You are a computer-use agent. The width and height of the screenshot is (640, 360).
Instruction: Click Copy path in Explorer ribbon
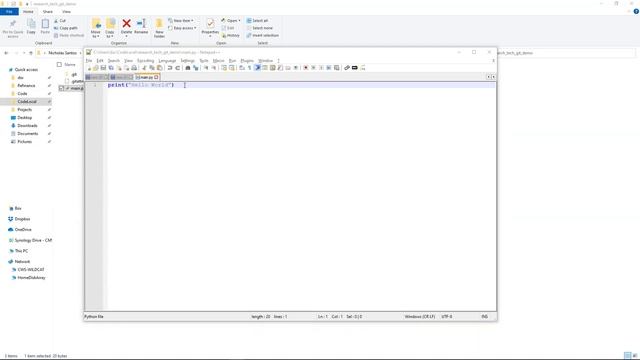(66, 28)
